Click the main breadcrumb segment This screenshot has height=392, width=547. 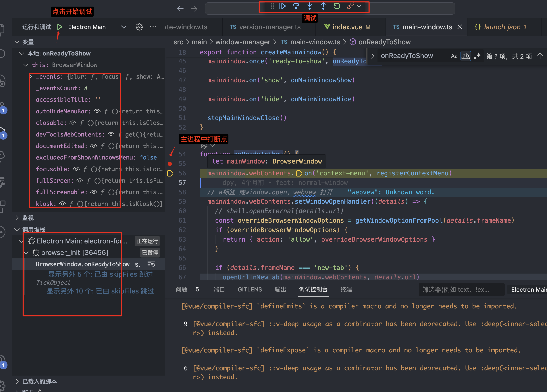(x=199, y=42)
